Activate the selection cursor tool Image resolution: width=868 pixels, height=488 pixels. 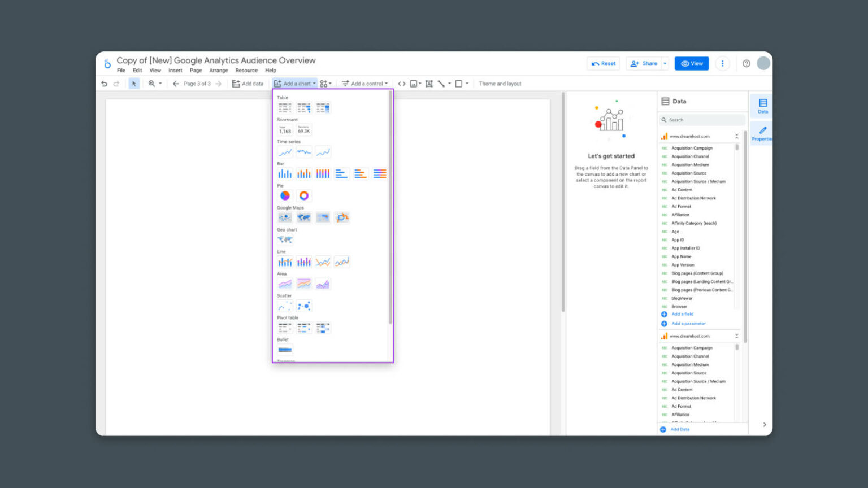[x=133, y=83]
